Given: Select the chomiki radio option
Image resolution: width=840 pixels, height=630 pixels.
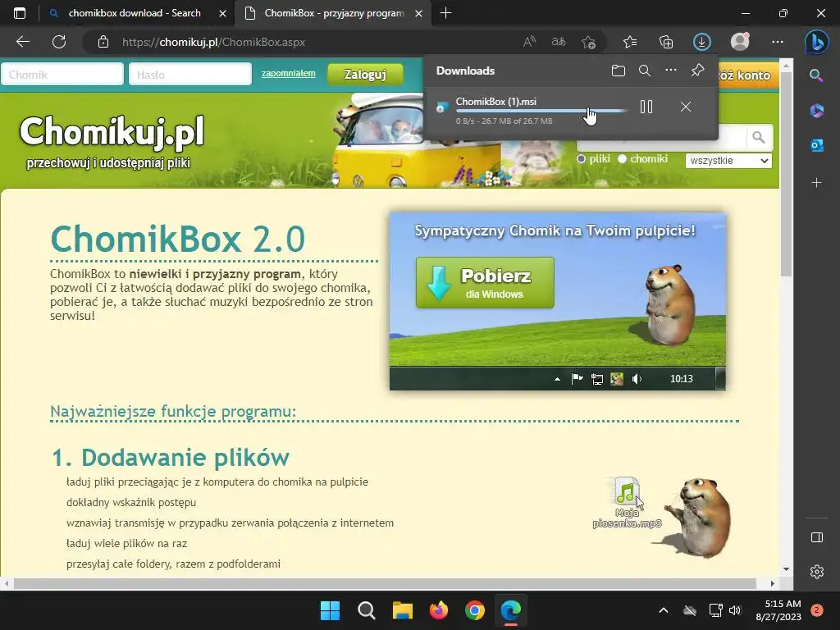Looking at the screenshot, I should click(622, 159).
